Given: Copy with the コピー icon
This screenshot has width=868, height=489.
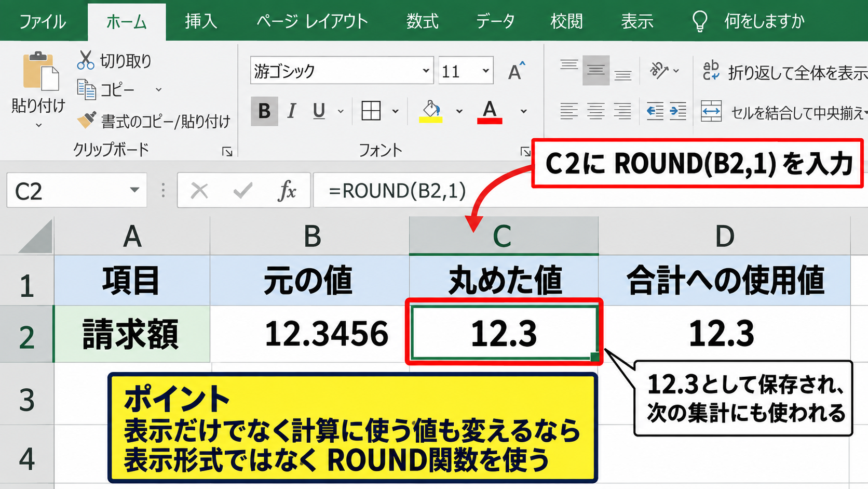Looking at the screenshot, I should pyautogui.click(x=87, y=89).
